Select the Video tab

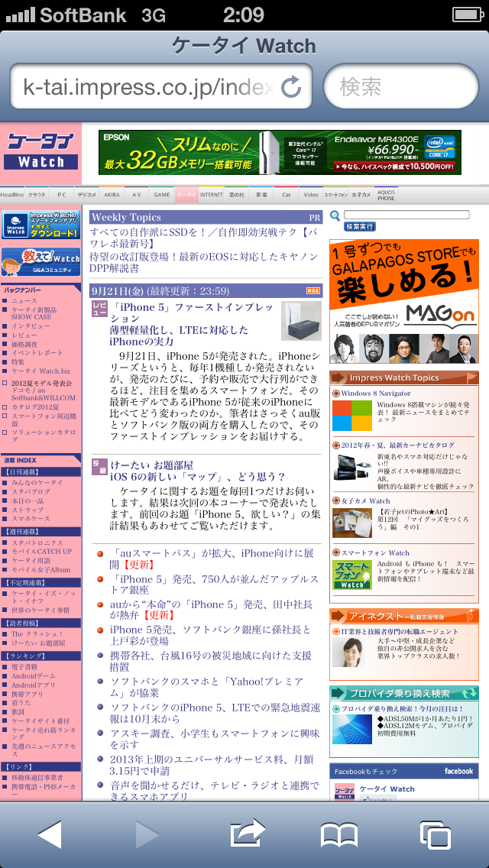coord(311,195)
